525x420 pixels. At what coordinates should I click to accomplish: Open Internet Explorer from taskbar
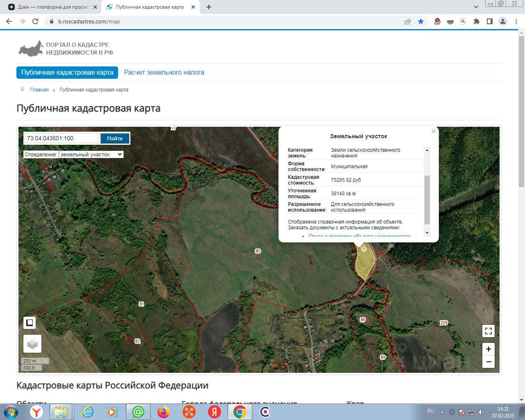tap(87, 412)
